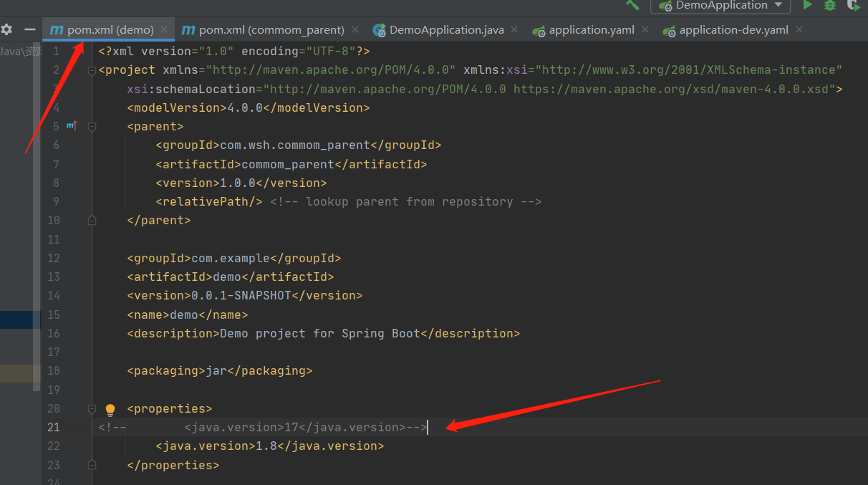Close the pom.xml (commom_parent) tab
Screen dimensions: 868x485
point(355,30)
